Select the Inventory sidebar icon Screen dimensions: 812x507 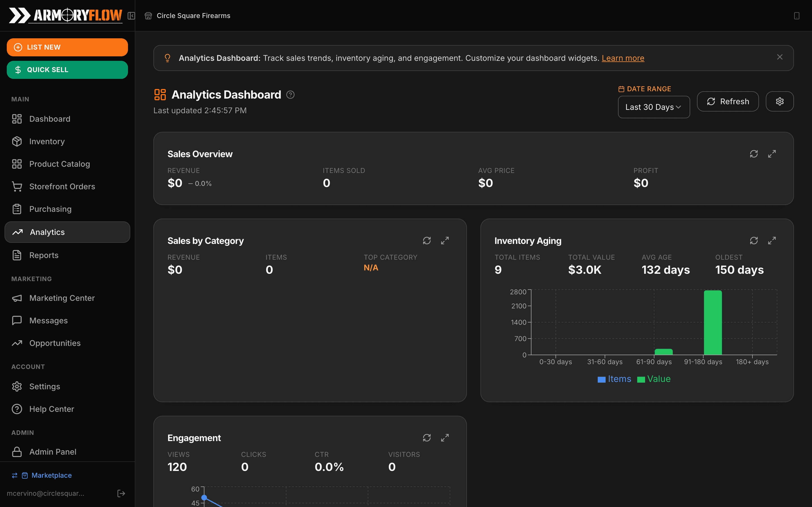(x=17, y=141)
